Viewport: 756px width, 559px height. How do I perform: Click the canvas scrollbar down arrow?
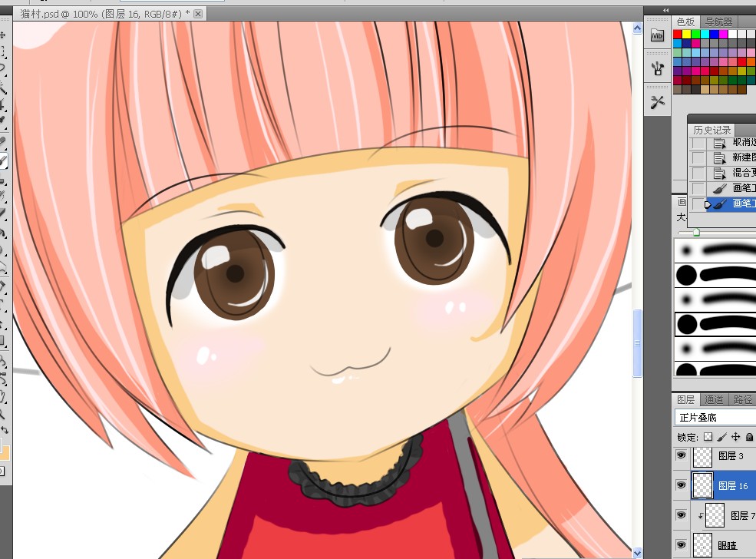coord(637,553)
